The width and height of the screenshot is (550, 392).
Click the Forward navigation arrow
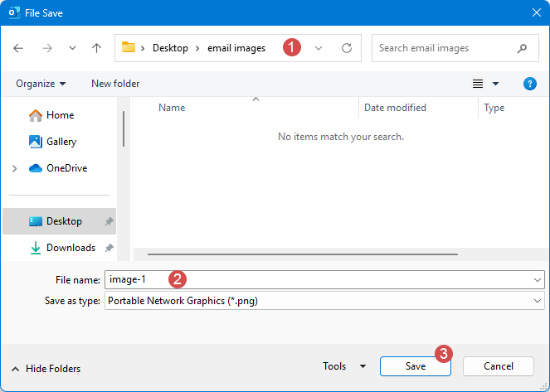(x=46, y=48)
